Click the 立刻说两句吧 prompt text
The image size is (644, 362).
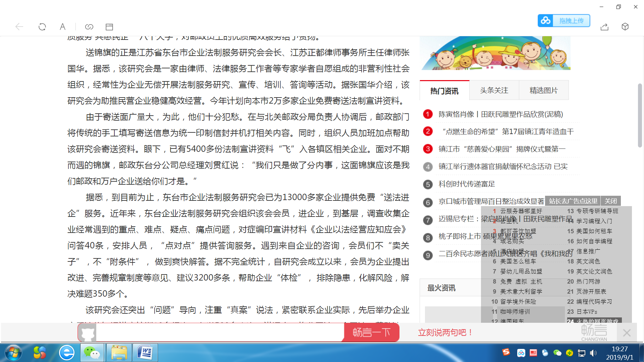[446, 333]
